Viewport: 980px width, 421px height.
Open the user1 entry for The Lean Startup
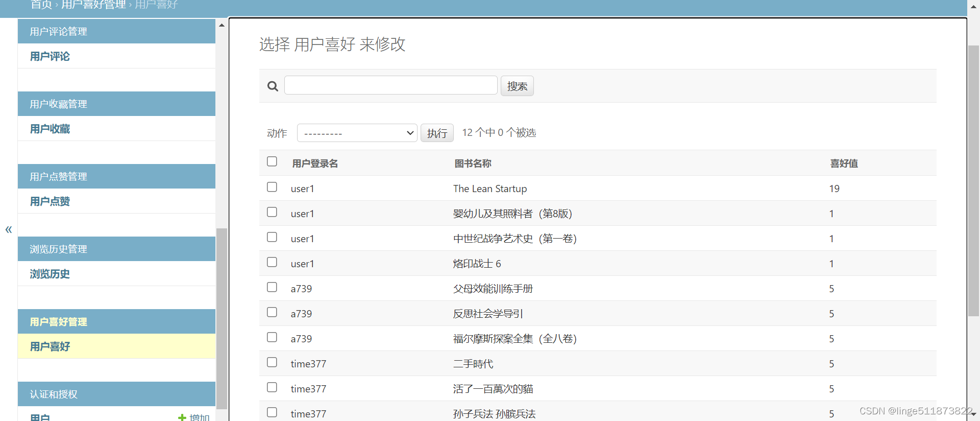tap(303, 189)
